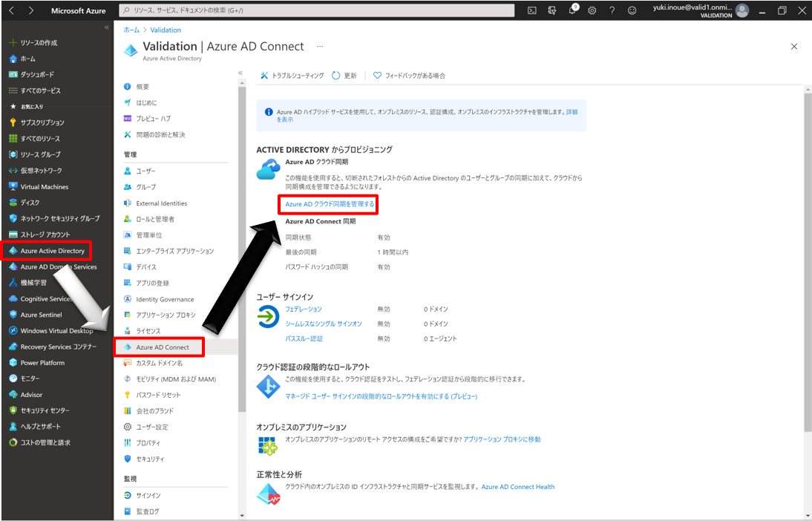
Task: Open 仮想ネットワーク in sidebar
Action: 35,171
